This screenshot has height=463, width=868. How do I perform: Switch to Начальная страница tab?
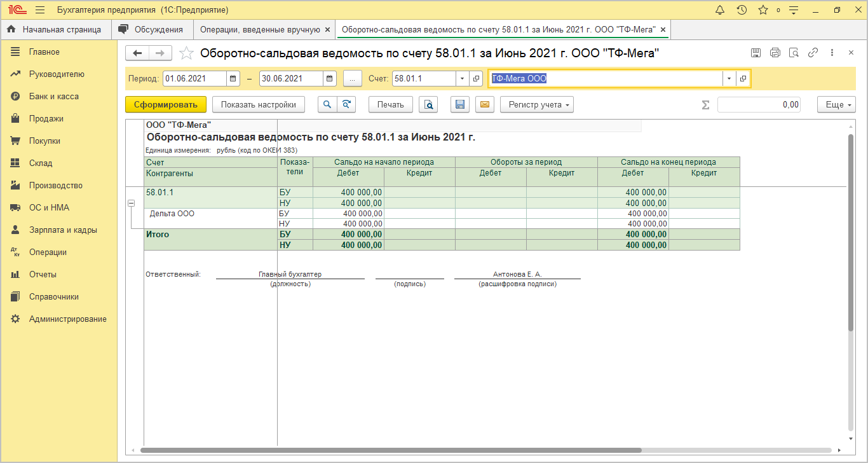pyautogui.click(x=55, y=29)
